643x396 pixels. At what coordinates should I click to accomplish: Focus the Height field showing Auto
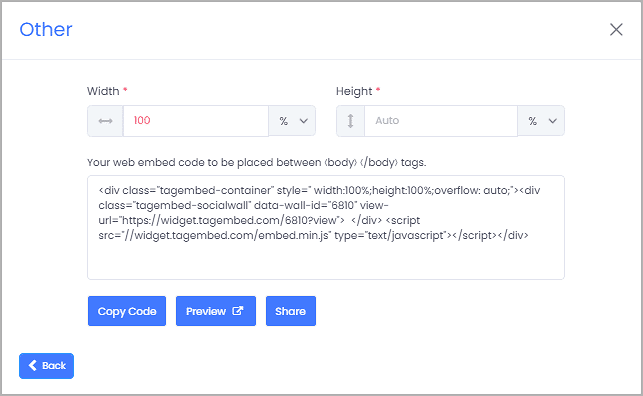point(441,121)
